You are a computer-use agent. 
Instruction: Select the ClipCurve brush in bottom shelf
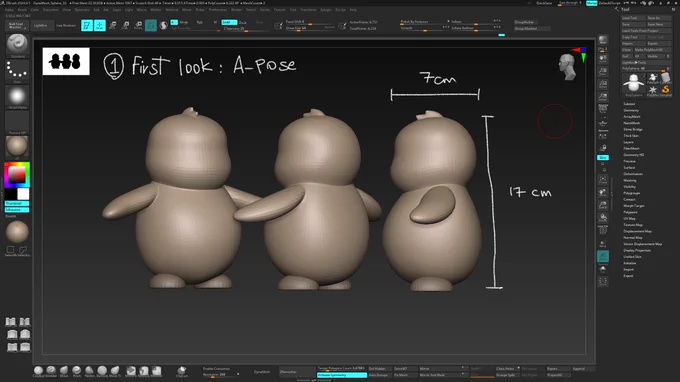click(182, 371)
